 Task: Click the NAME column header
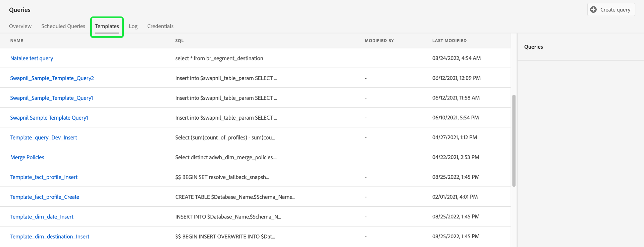[17, 41]
